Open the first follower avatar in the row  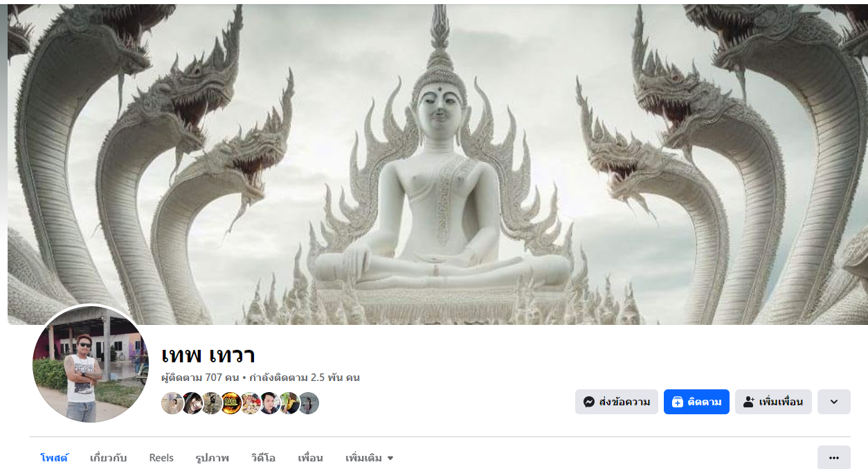pos(172,403)
